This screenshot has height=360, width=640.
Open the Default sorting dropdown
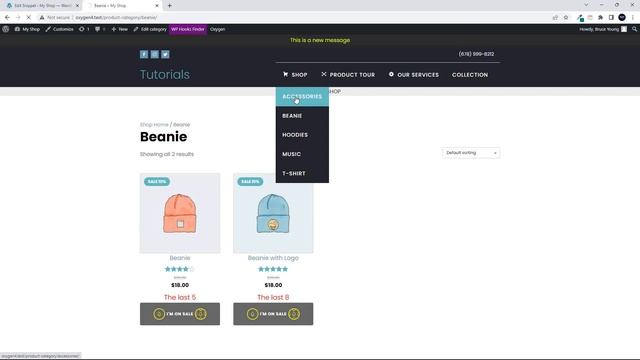[x=471, y=153]
